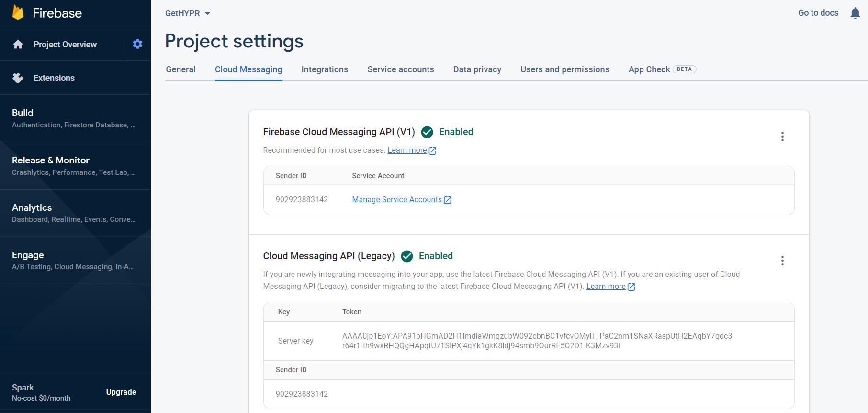Open Extensions in the sidebar

54,78
